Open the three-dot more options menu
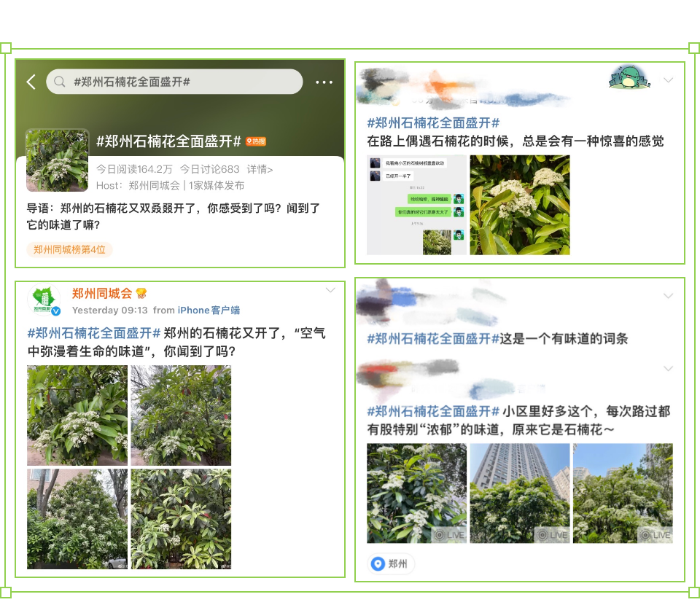Viewport: 700px width, 613px height. point(324,82)
